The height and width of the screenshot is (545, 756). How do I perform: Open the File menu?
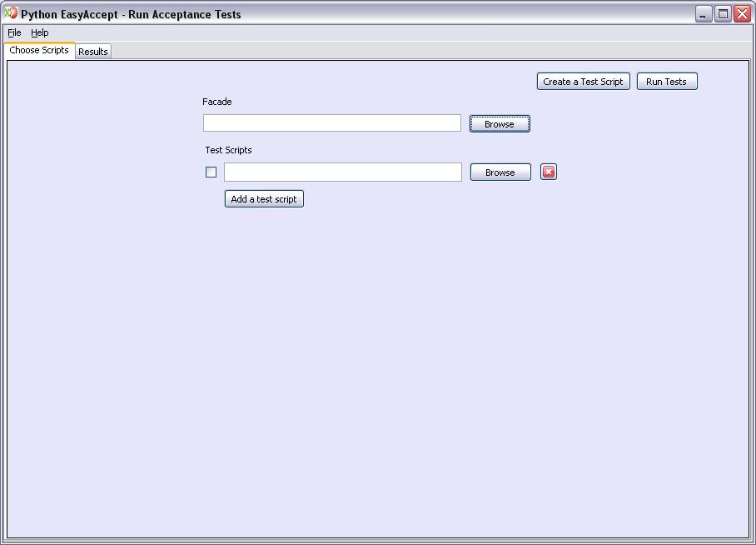14,32
